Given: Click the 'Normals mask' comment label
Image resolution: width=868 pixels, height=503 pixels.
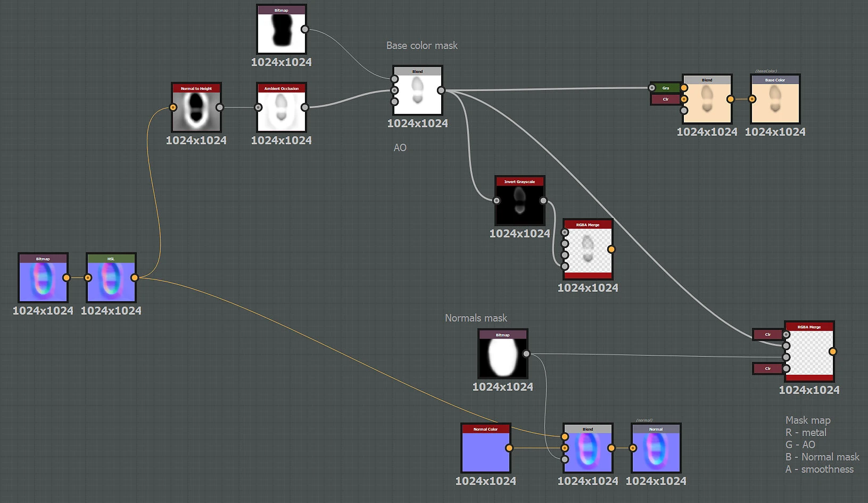Looking at the screenshot, I should (476, 318).
